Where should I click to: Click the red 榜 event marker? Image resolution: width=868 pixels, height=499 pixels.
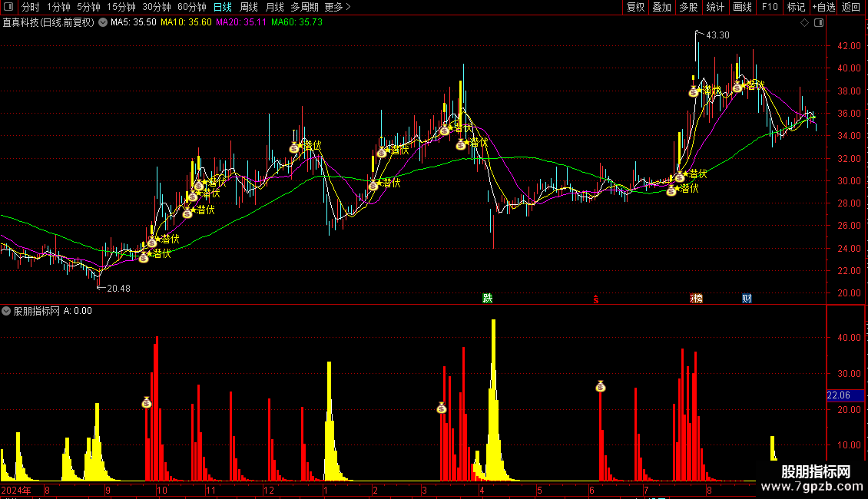pyautogui.click(x=697, y=299)
